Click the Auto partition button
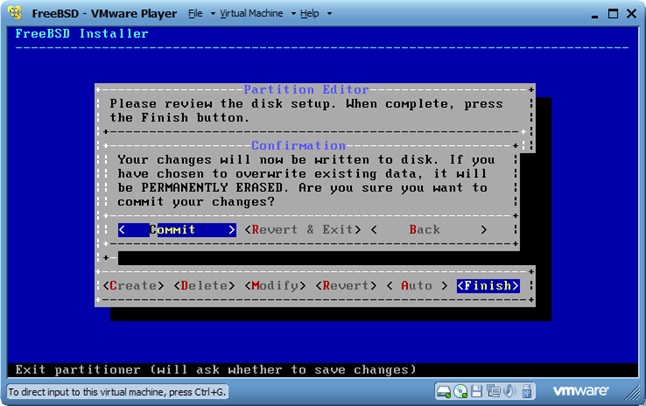Image resolution: width=646 pixels, height=406 pixels. pos(417,286)
